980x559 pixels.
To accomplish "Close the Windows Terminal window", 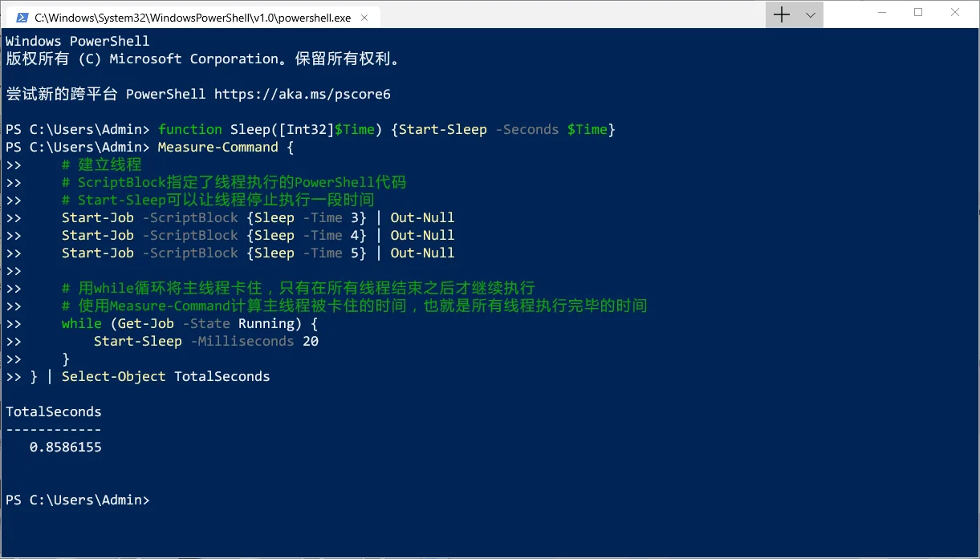I will 955,13.
